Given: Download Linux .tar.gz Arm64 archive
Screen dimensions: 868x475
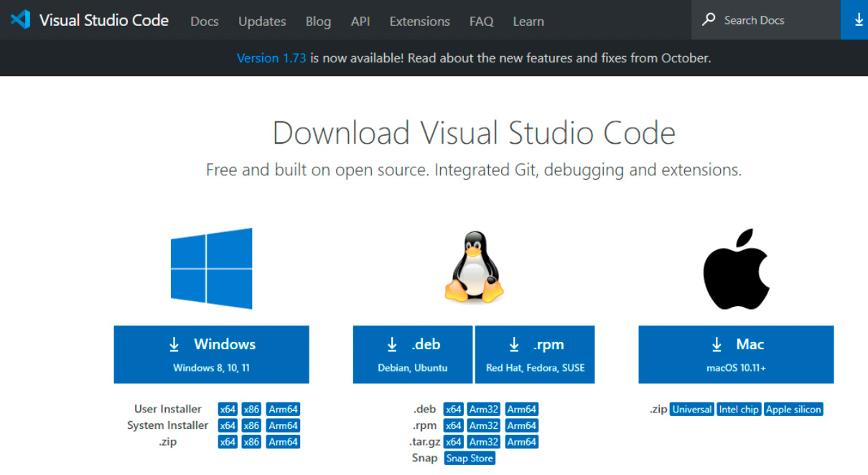Looking at the screenshot, I should pos(522,442).
